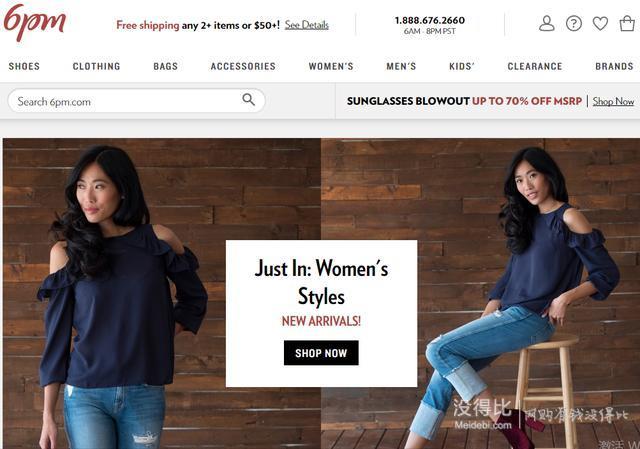The width and height of the screenshot is (640, 449).
Task: Click the search magnifier icon
Action: (249, 99)
